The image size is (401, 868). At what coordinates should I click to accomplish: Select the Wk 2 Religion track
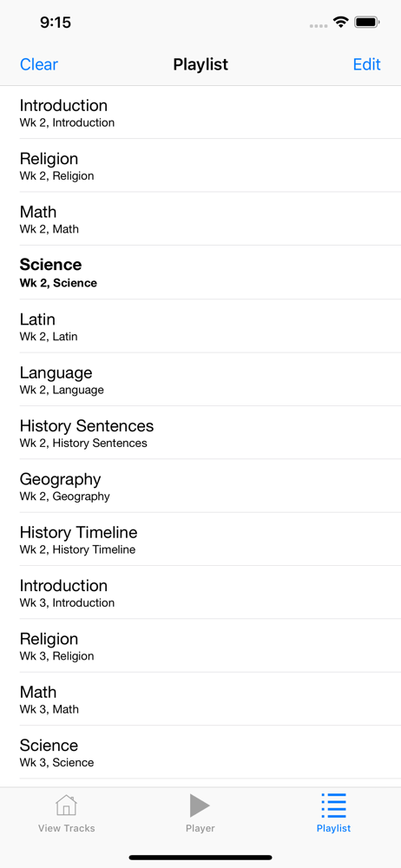click(200, 166)
